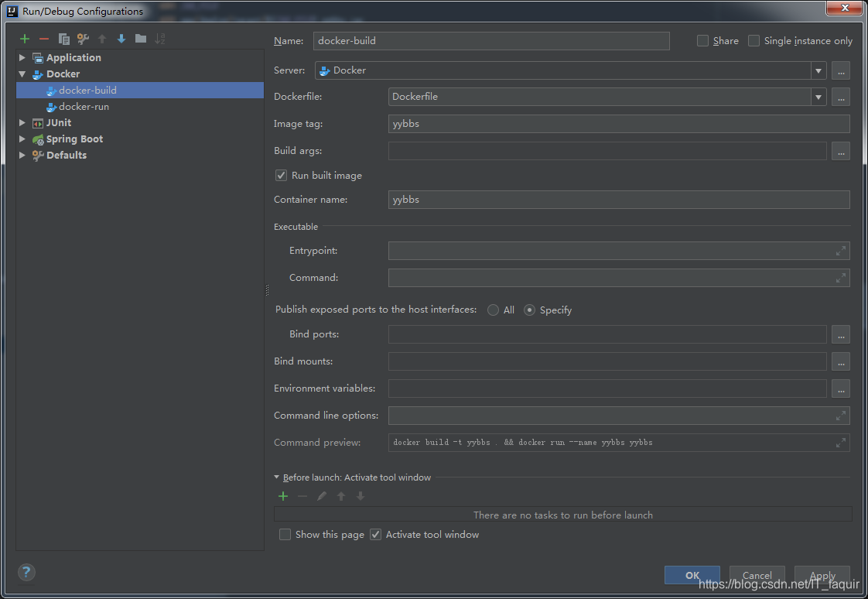The height and width of the screenshot is (599, 868).
Task: Select the All ports radio button
Action: tap(493, 310)
